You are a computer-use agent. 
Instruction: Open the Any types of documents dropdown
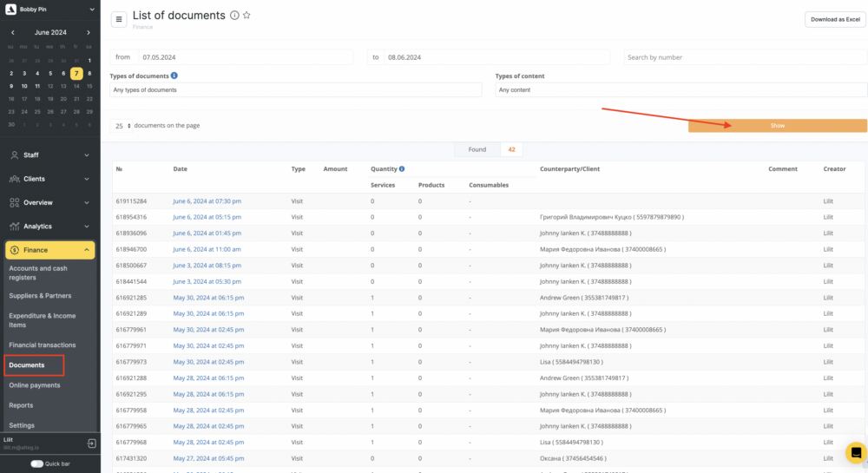296,89
